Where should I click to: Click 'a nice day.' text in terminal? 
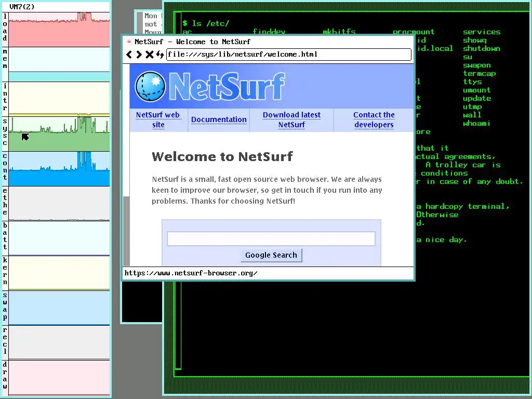[x=442, y=240]
